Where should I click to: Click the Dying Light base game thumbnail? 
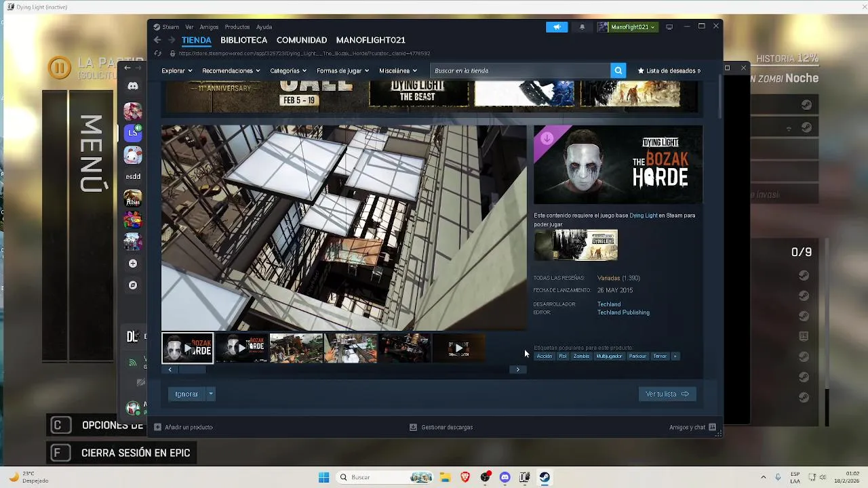click(576, 245)
